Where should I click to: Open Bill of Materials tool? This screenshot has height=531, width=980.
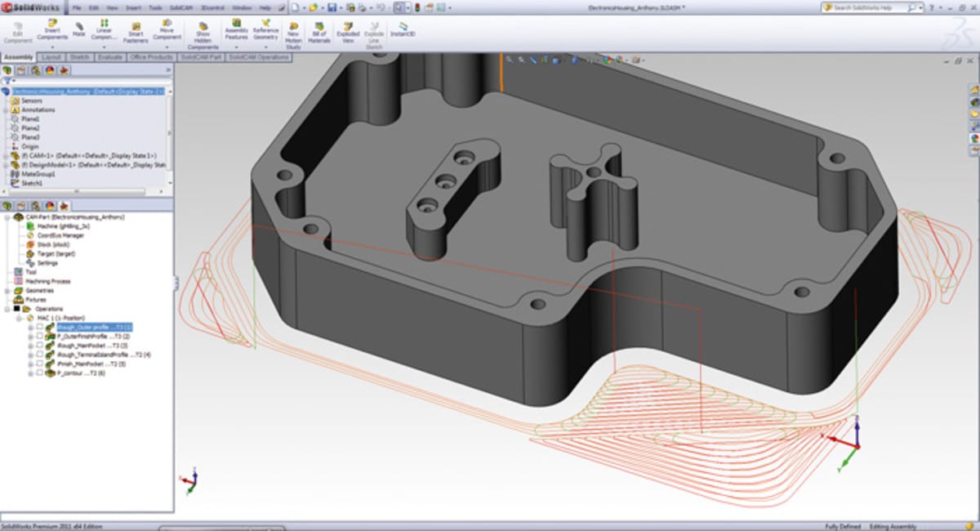point(318,26)
